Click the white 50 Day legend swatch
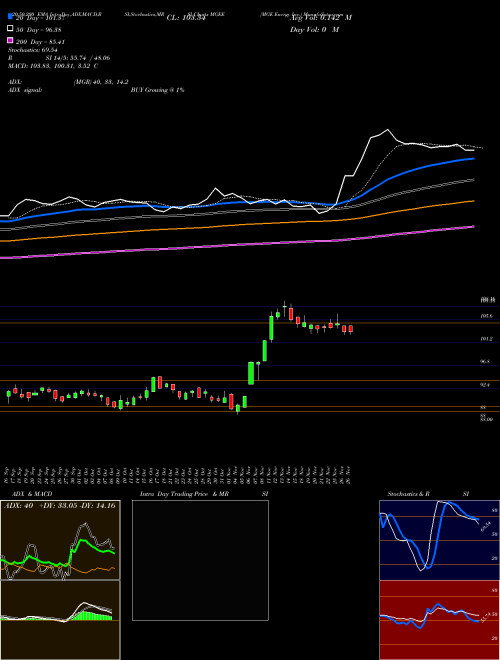The height and width of the screenshot is (660, 500). (x=10, y=29)
